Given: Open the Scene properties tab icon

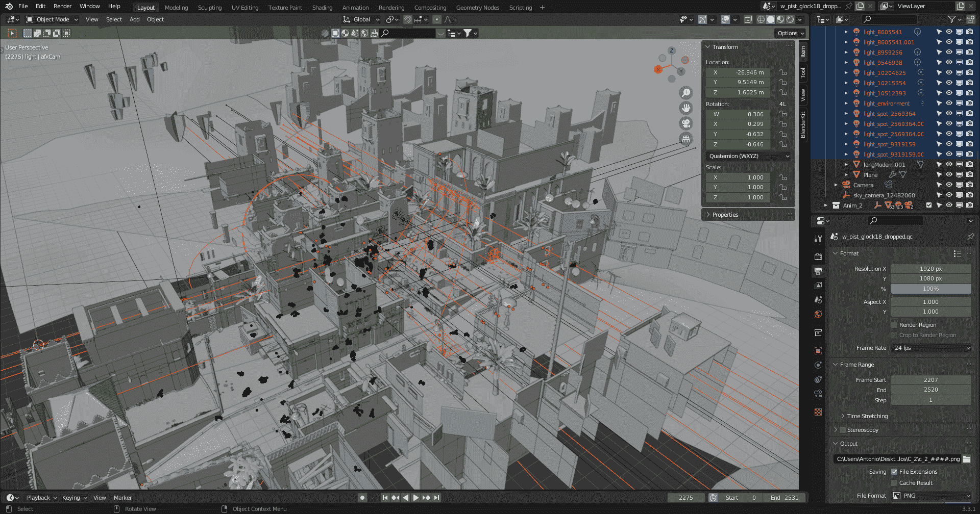Looking at the screenshot, I should (818, 300).
